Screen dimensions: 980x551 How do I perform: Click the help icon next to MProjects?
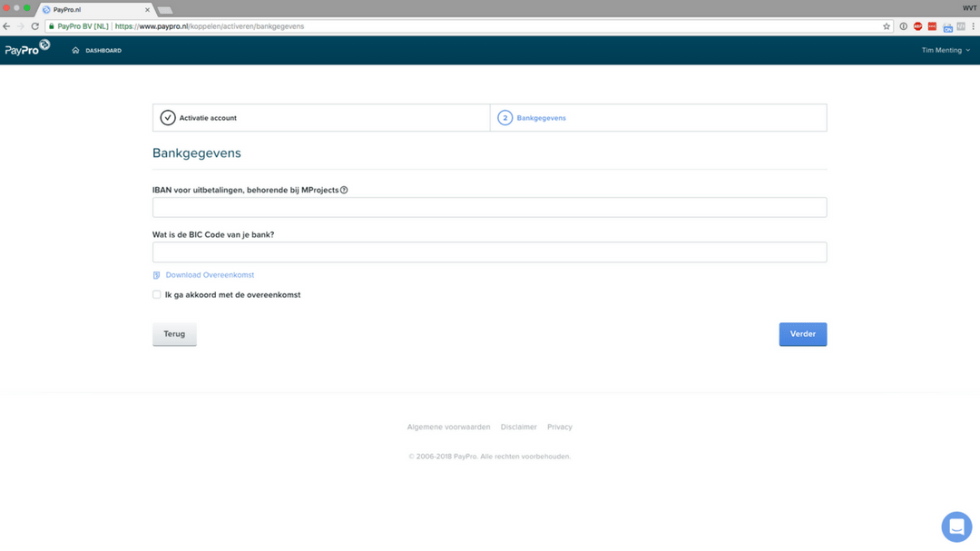344,190
